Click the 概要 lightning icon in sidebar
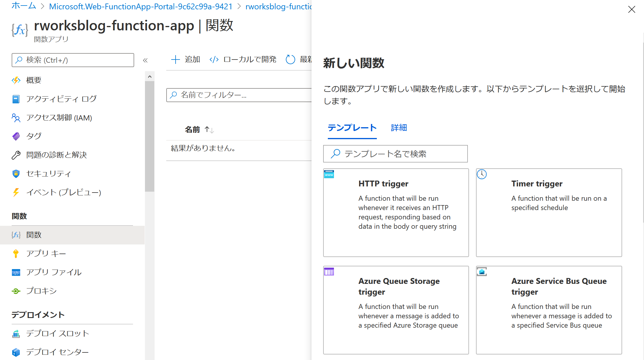The width and height of the screenshot is (644, 360). (x=16, y=80)
